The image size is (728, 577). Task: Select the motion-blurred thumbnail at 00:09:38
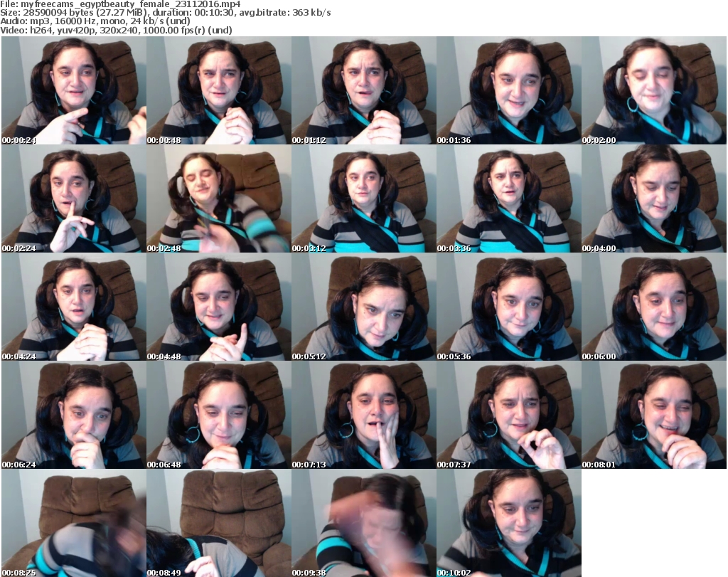coord(364,523)
